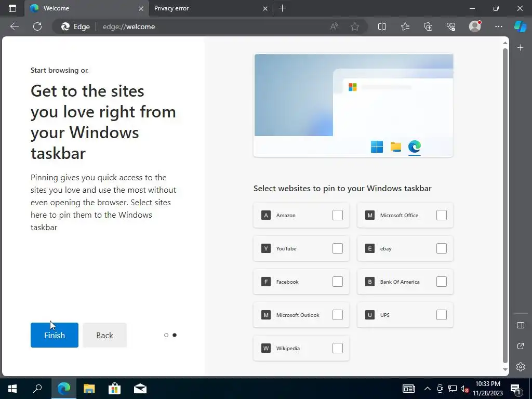The width and height of the screenshot is (532, 399).
Task: Open Microsoft Store from taskbar
Action: coord(115,389)
